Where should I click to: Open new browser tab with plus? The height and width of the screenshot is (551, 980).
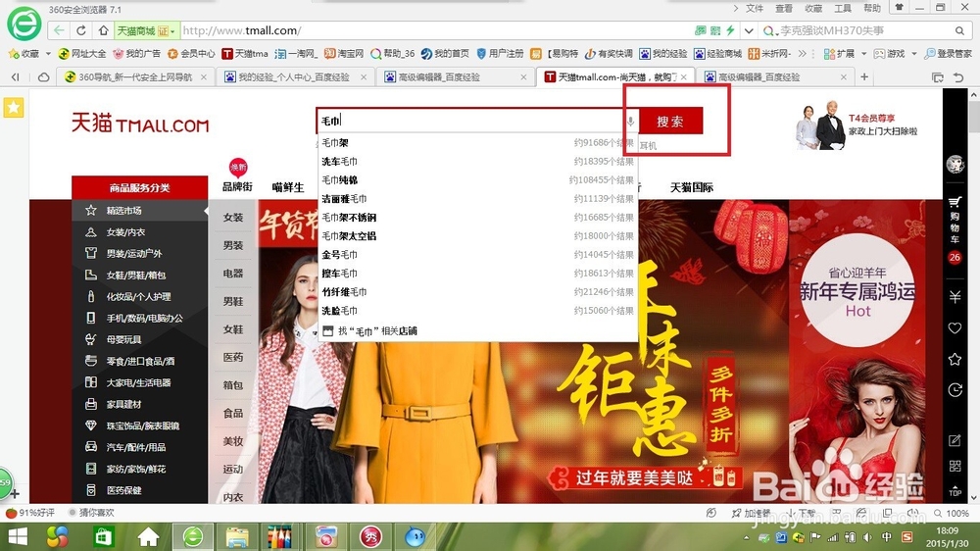click(x=864, y=76)
